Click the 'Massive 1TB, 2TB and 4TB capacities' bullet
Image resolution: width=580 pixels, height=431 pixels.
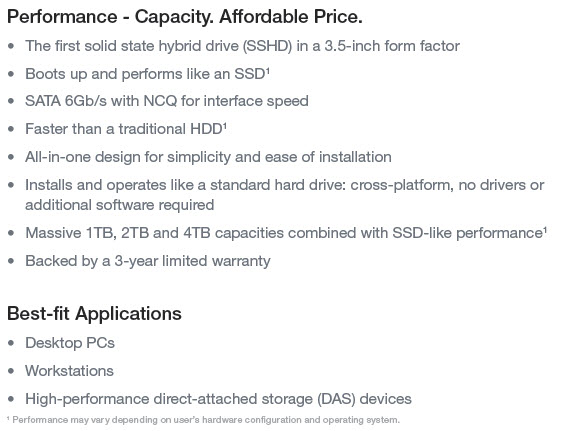(x=284, y=233)
